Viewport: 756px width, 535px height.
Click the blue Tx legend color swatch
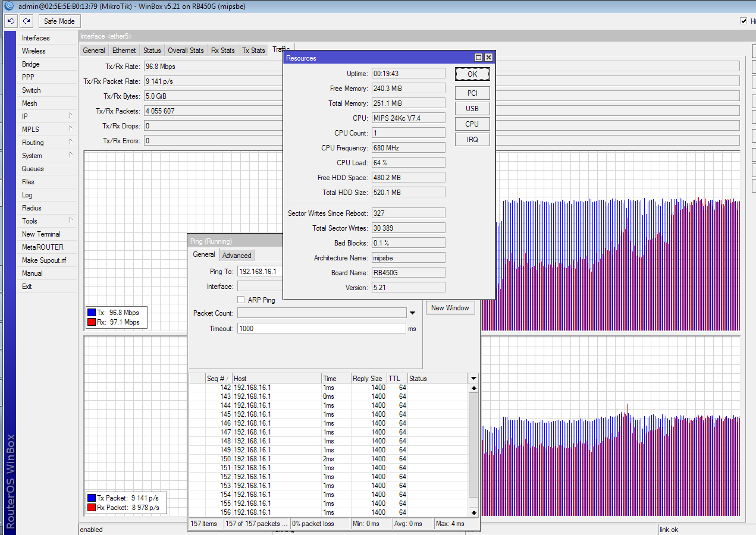tap(91, 313)
